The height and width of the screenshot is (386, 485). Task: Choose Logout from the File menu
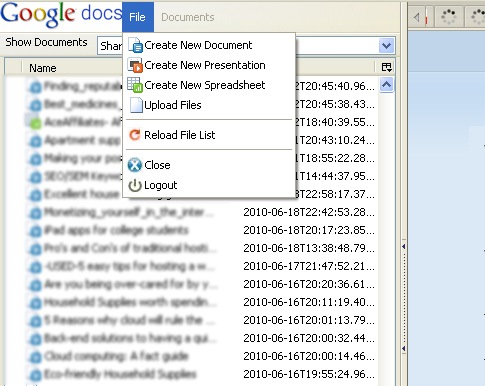[209, 185]
